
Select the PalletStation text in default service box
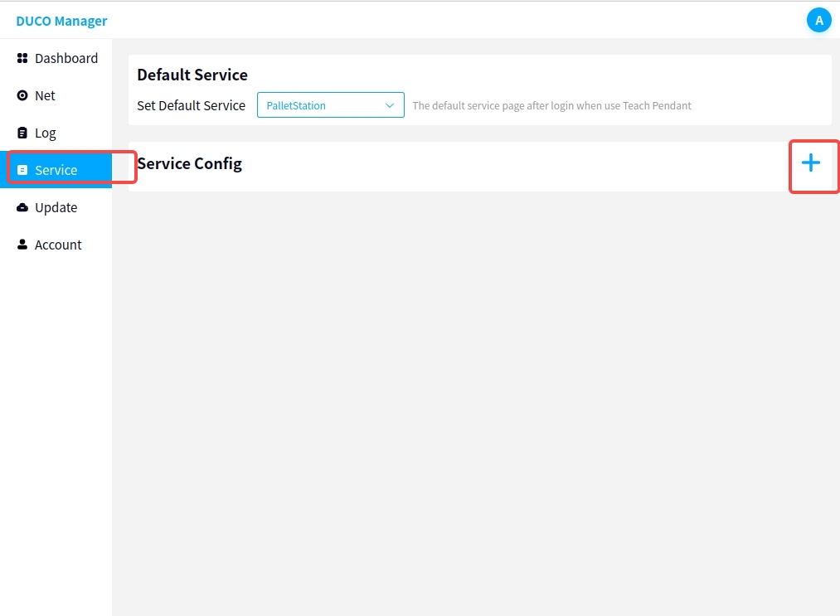(x=296, y=106)
